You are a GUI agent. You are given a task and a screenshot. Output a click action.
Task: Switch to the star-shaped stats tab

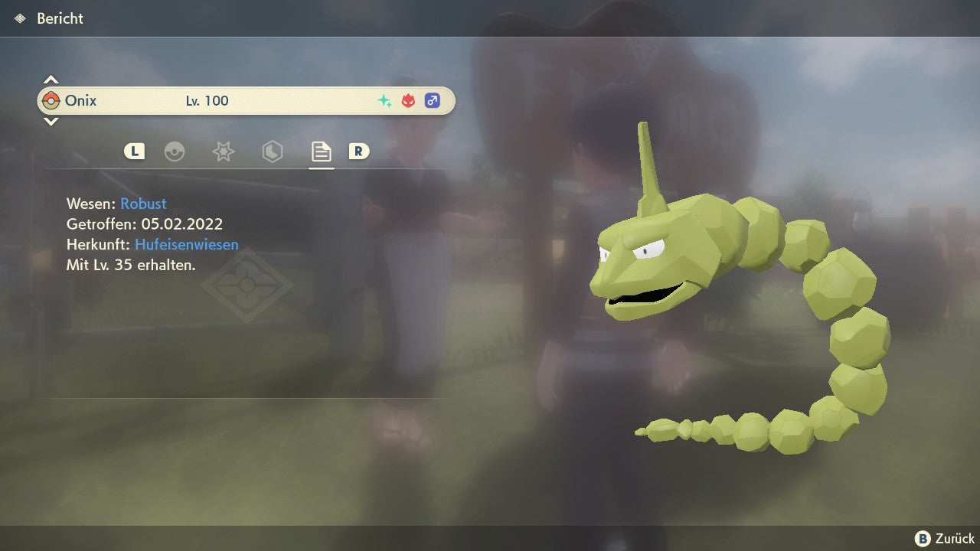pyautogui.click(x=223, y=152)
